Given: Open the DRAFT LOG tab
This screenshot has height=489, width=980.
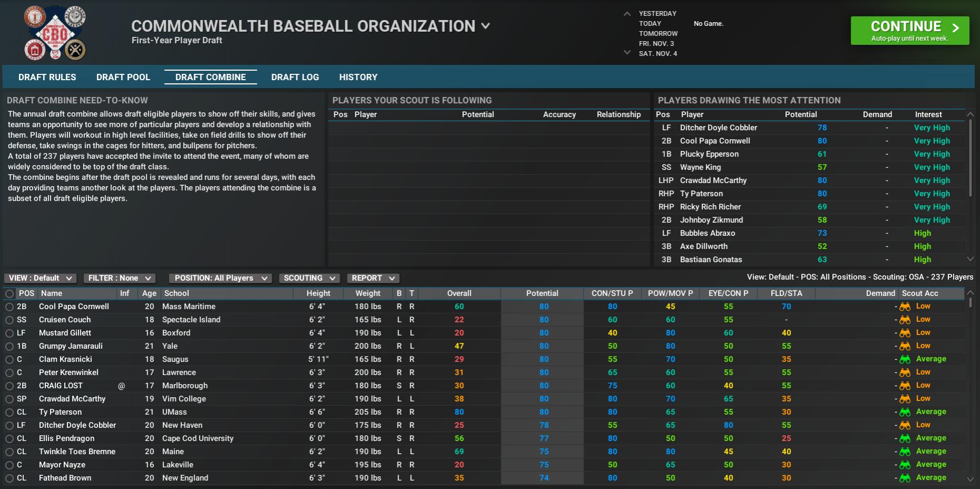Looking at the screenshot, I should [x=295, y=77].
